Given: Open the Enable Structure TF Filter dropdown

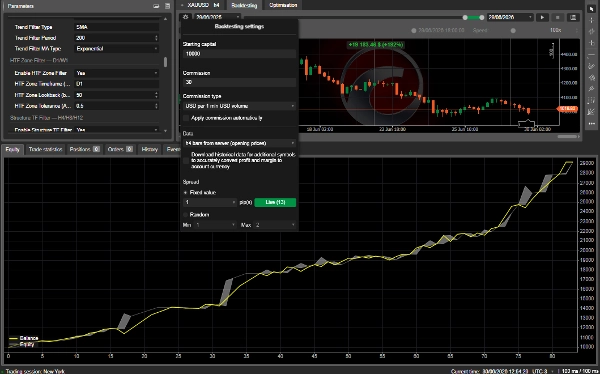Looking at the screenshot, I should (x=116, y=130).
